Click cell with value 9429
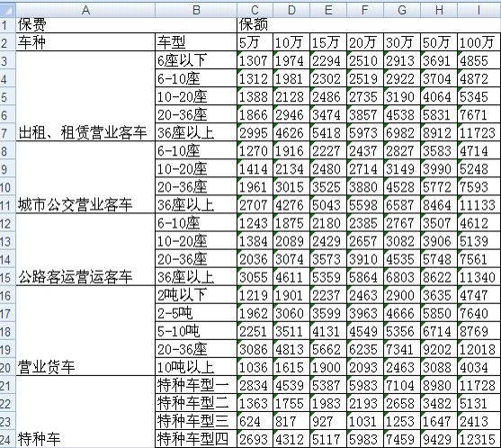Screen dimensions: 501x448 439,439
